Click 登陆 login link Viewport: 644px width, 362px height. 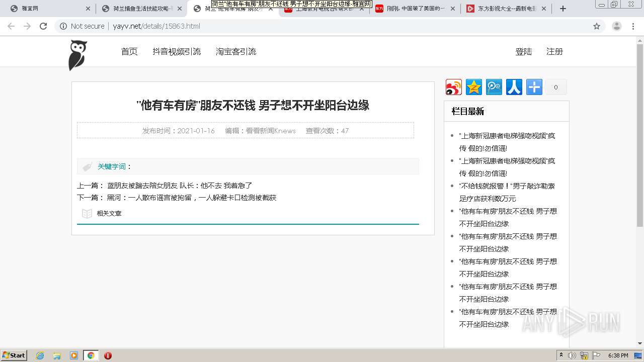click(x=524, y=51)
